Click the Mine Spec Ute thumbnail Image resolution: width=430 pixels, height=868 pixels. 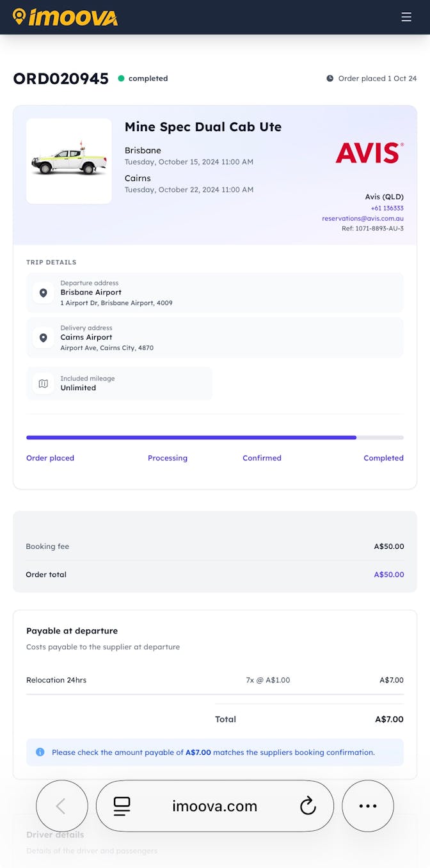tap(69, 161)
